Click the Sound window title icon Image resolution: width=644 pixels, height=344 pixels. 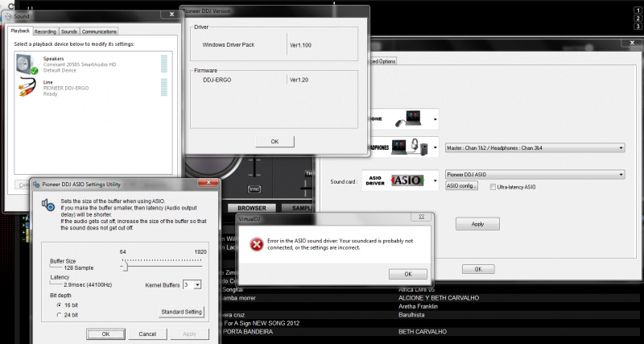(x=8, y=16)
